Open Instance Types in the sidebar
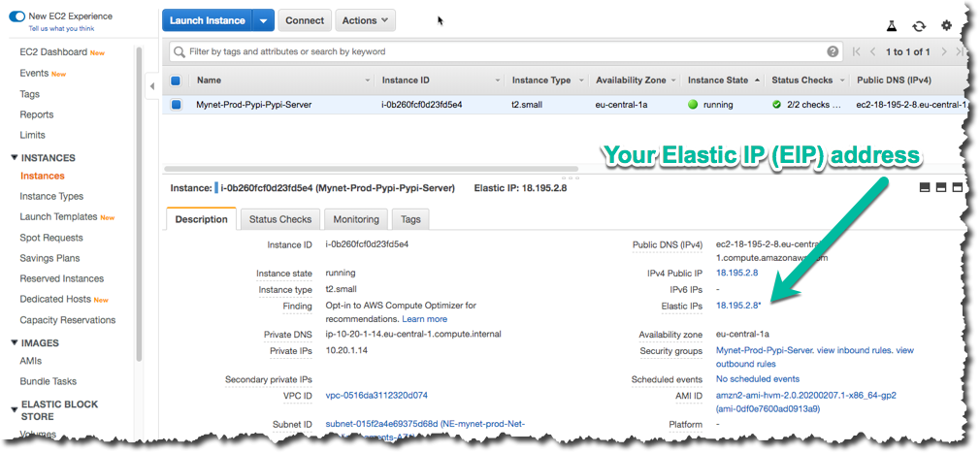This screenshot has height=453, width=980. (x=51, y=196)
